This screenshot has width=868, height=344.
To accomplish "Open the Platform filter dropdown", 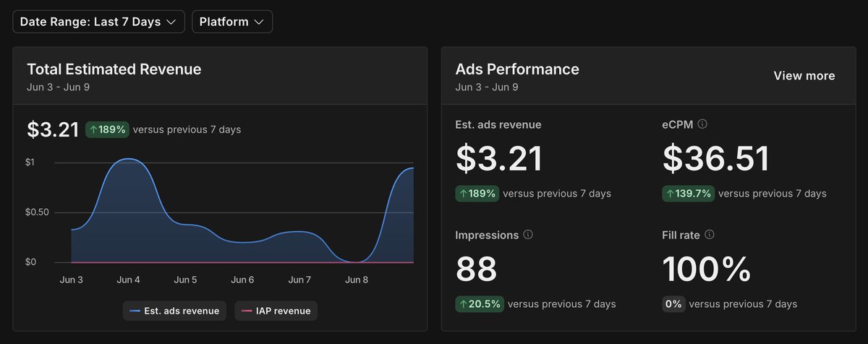I will click(231, 22).
